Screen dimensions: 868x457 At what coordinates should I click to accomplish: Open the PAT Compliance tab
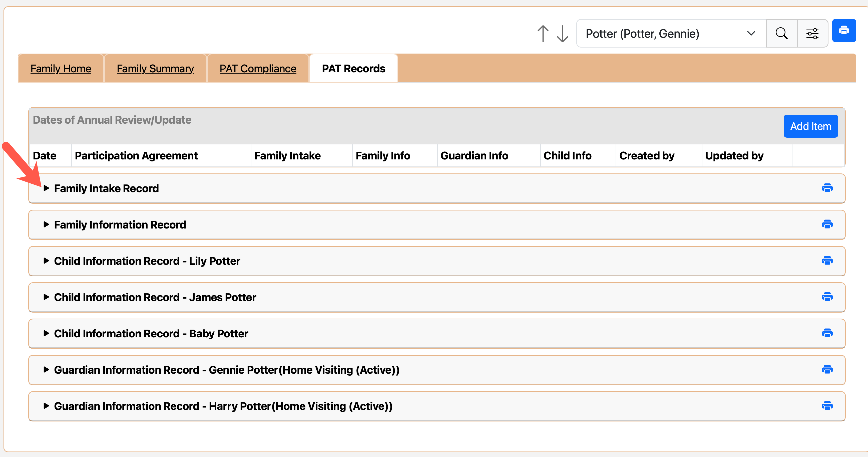(258, 69)
